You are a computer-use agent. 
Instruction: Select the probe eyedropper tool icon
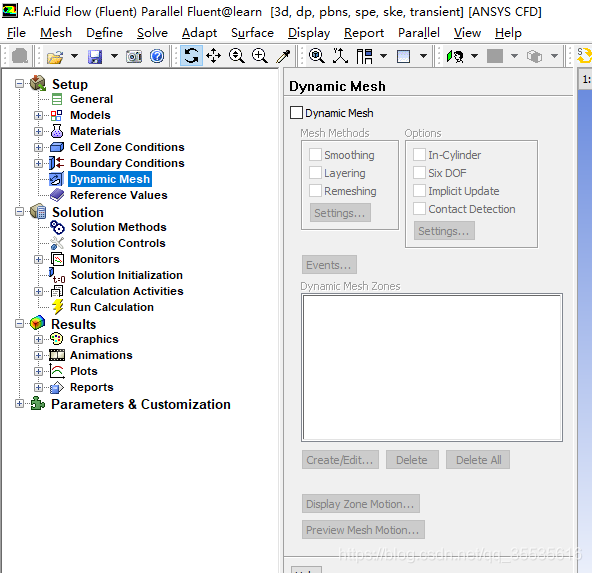283,56
